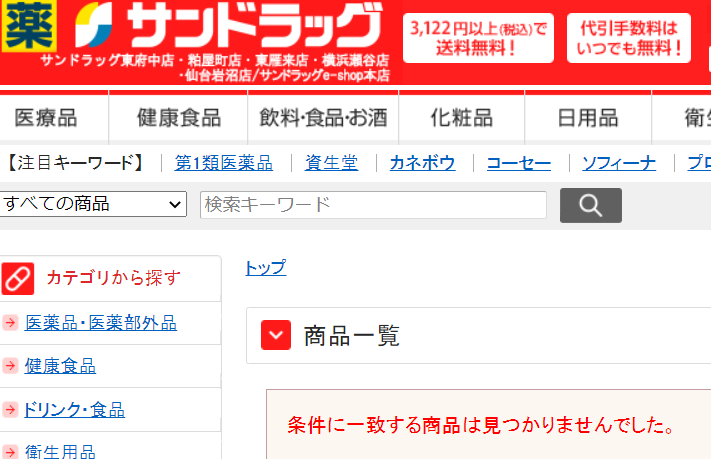Viewport: 711px width, 459px height.
Task: Open the 化粧品 navigation tab
Action: click(x=462, y=118)
